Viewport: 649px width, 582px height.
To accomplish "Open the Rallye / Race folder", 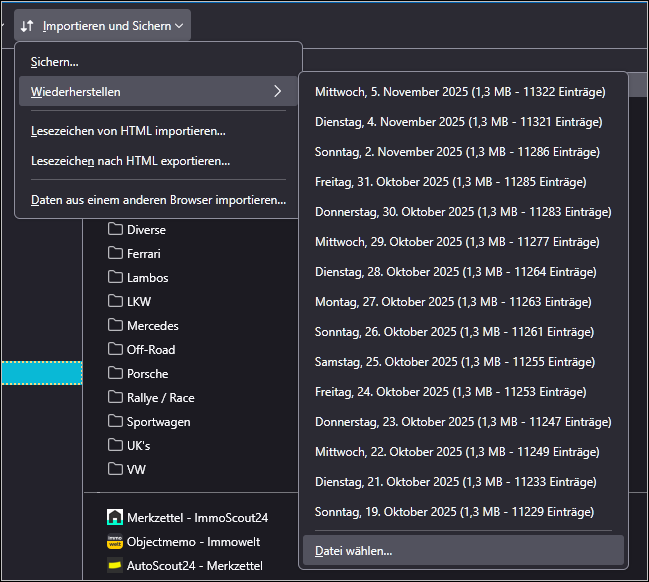I will (x=160, y=398).
